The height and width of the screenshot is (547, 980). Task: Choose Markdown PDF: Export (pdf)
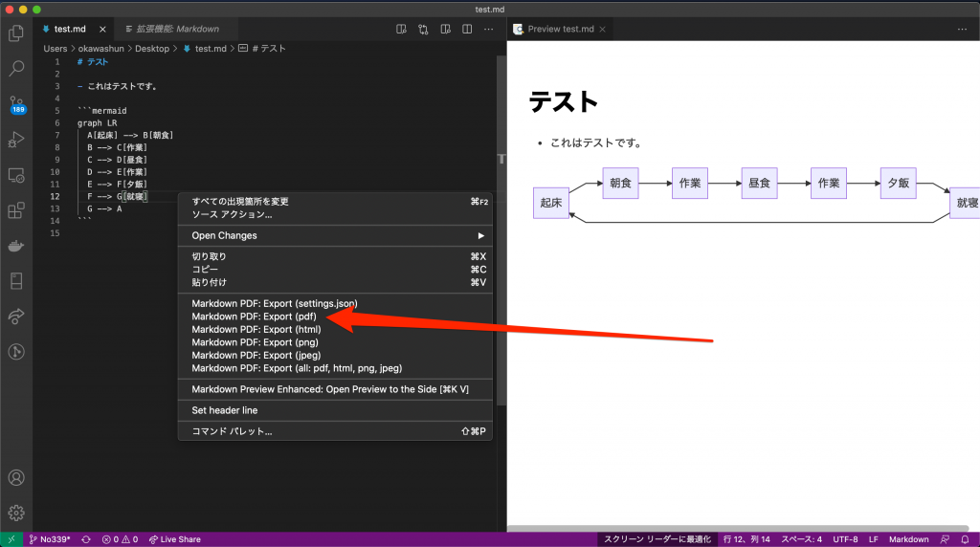point(335,317)
